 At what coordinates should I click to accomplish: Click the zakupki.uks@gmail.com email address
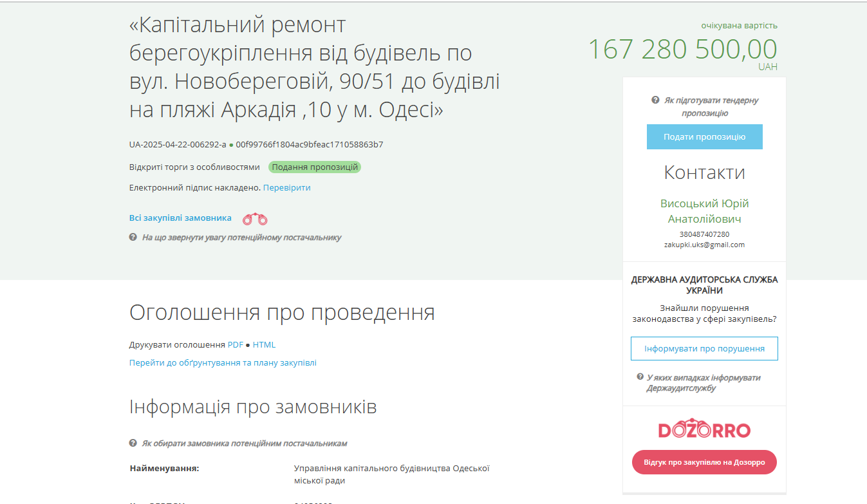point(704,245)
